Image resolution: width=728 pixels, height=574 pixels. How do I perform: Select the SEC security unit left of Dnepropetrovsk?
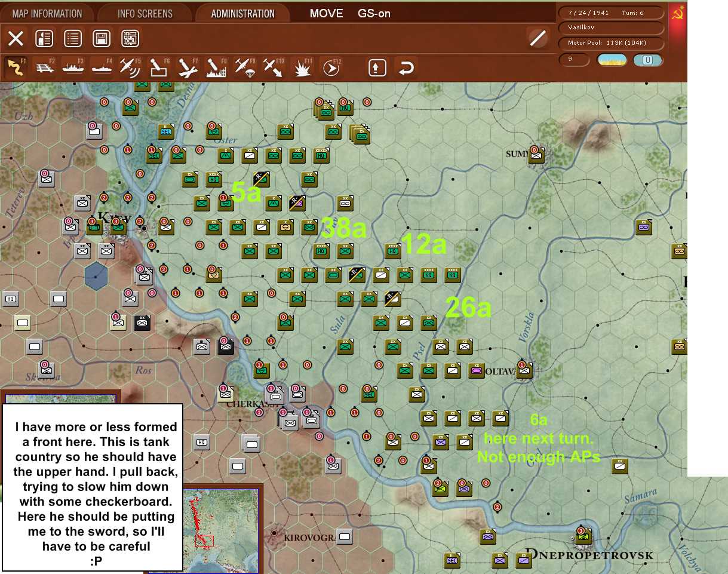[x=453, y=561]
